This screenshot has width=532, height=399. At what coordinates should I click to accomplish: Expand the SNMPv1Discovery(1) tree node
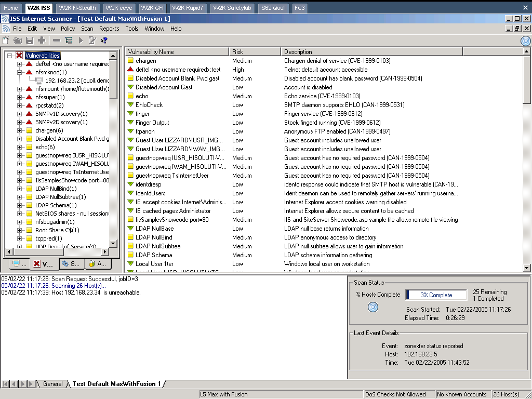19,114
